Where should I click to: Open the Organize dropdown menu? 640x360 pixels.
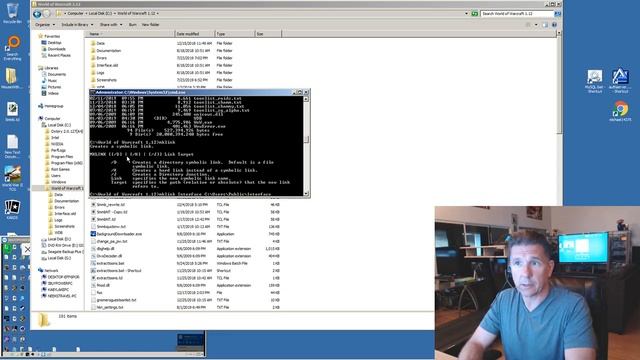[44, 25]
